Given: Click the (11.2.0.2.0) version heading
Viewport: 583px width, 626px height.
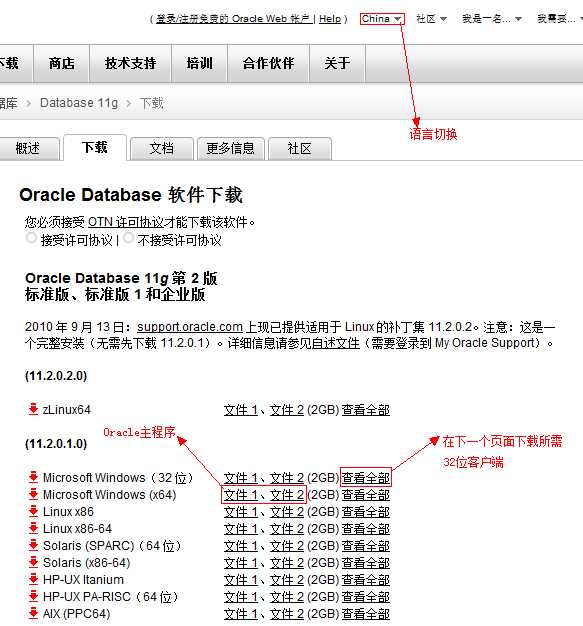Looking at the screenshot, I should coord(56,376).
